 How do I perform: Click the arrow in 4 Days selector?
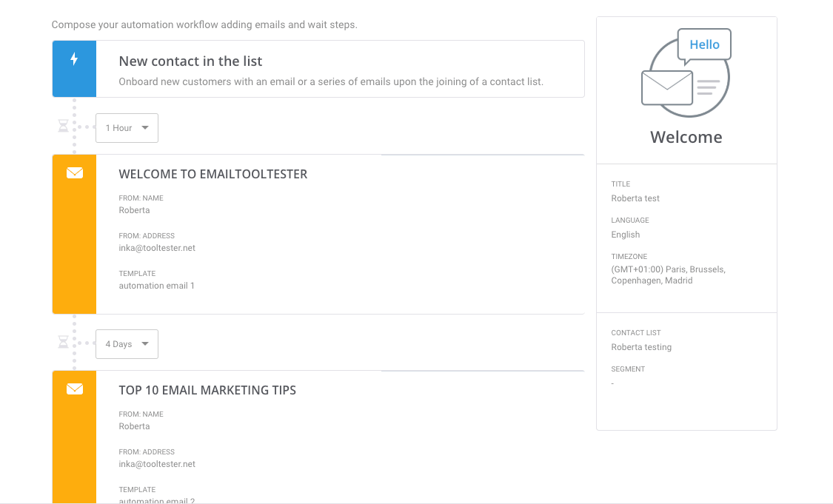tap(145, 344)
